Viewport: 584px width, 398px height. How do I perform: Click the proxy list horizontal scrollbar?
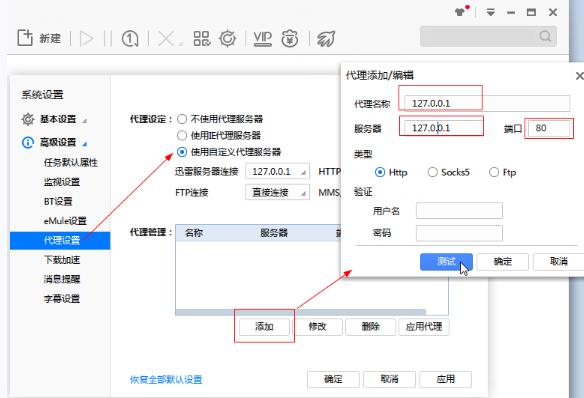click(x=300, y=312)
